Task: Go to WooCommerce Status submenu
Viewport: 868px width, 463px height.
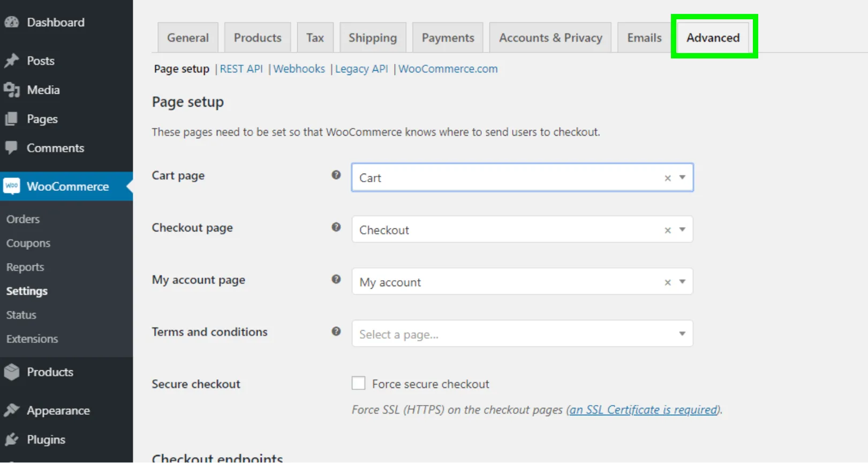Action: [21, 315]
